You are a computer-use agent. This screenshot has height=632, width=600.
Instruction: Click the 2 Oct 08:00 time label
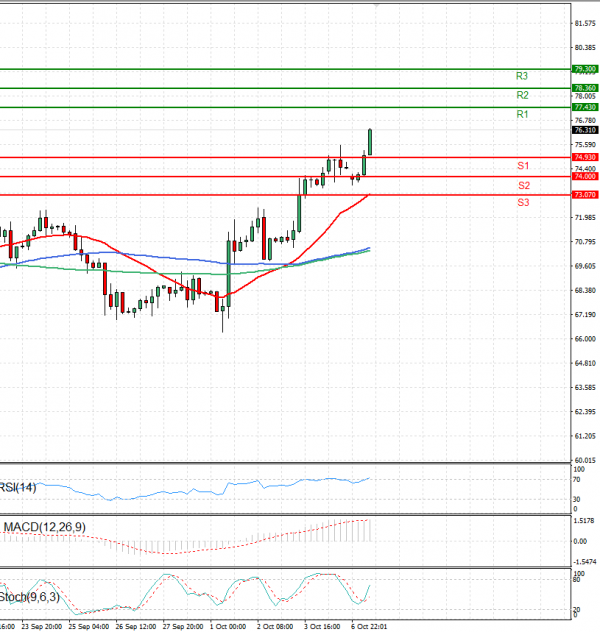coord(275,626)
